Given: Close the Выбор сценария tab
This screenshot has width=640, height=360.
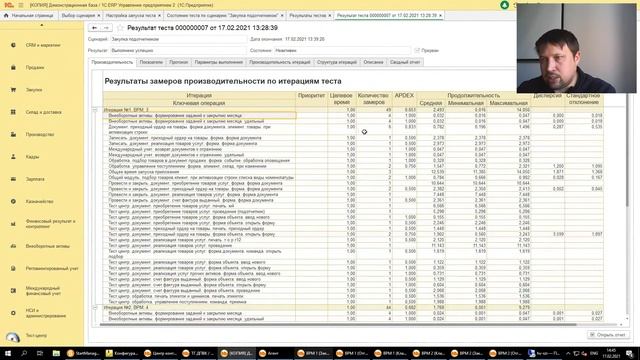Looking at the screenshot, I should pyautogui.click(x=99, y=16).
